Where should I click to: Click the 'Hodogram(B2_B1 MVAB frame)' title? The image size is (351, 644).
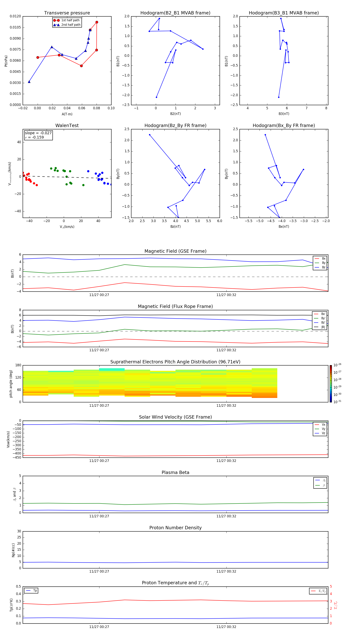[x=175, y=13]
